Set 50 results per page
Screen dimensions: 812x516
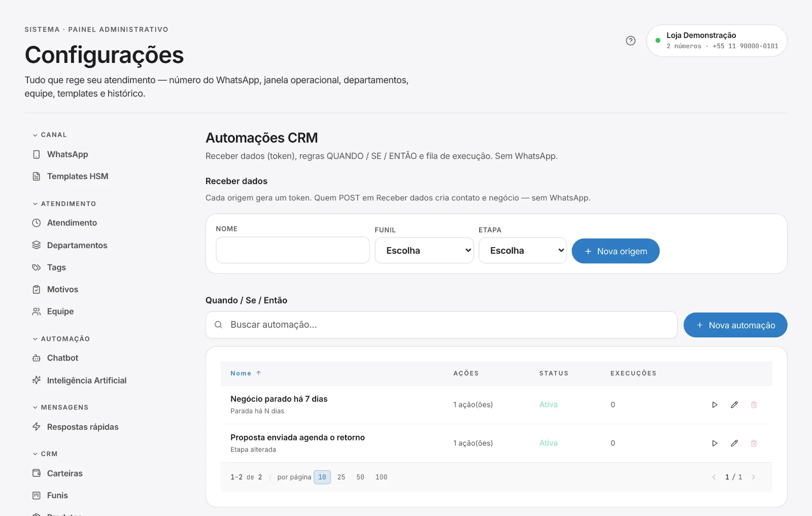[x=360, y=477]
